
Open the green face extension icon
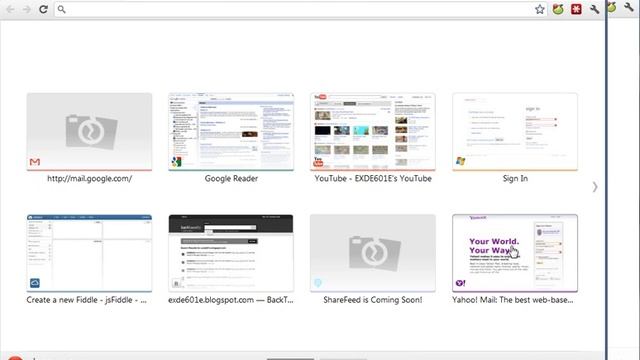click(558, 9)
